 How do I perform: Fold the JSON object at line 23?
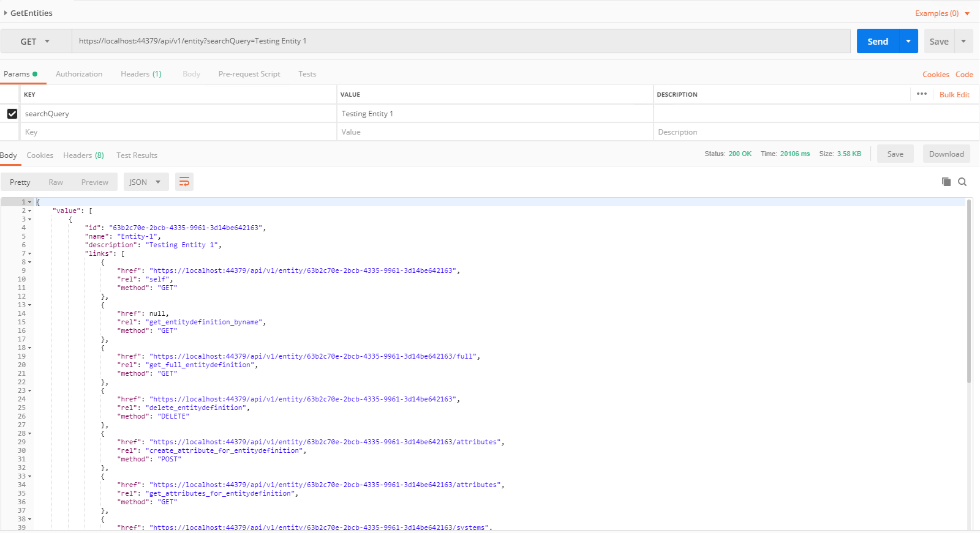tap(30, 391)
